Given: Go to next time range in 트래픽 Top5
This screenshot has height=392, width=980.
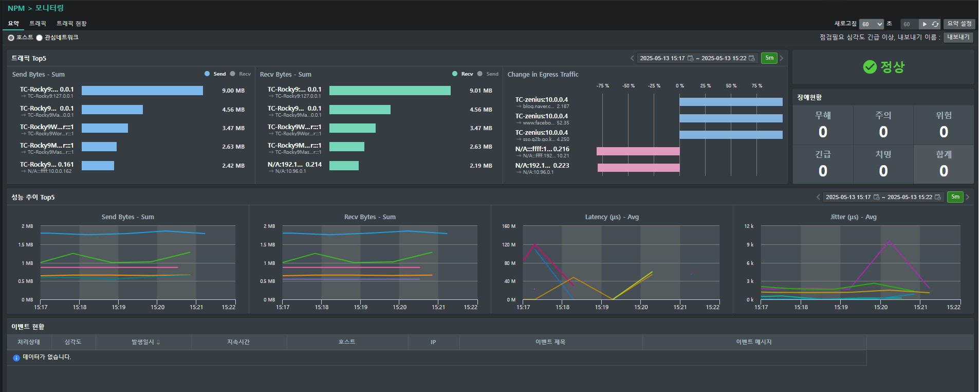Looking at the screenshot, I should pos(782,58).
